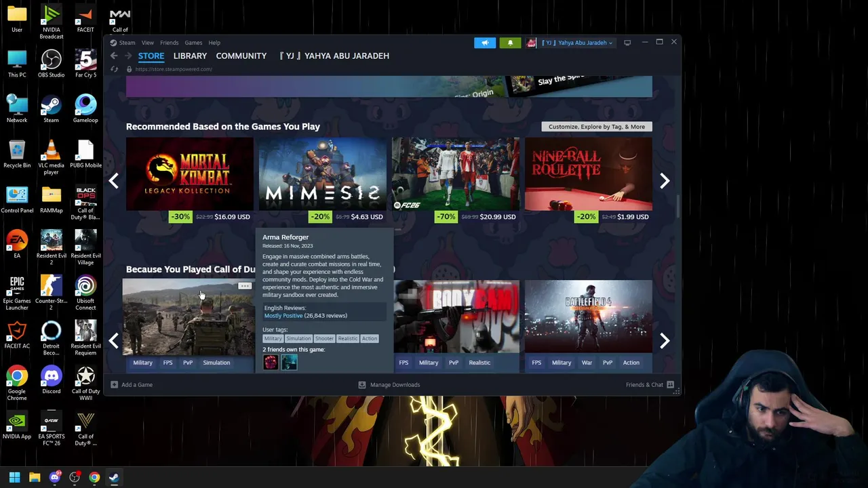
Task: Switch to the STORE tab
Action: click(151, 56)
